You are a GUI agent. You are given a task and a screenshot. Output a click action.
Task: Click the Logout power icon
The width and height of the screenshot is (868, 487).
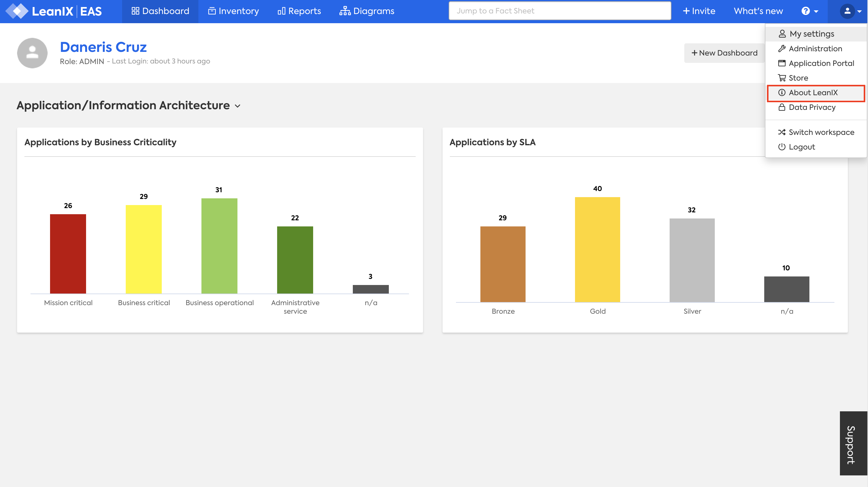(781, 147)
